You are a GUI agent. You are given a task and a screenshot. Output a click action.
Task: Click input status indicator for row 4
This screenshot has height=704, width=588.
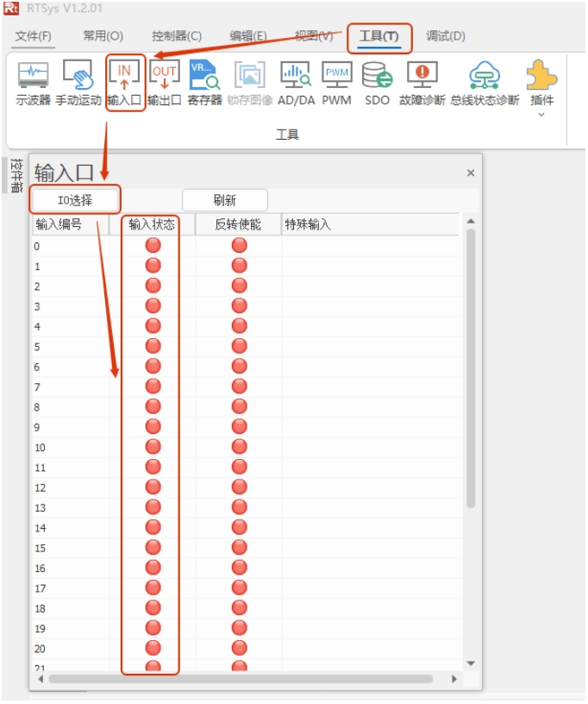pos(153,326)
